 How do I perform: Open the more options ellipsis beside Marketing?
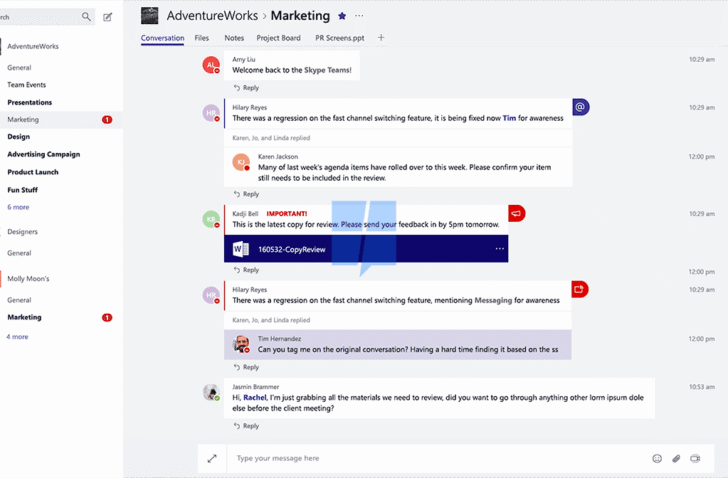tap(359, 16)
